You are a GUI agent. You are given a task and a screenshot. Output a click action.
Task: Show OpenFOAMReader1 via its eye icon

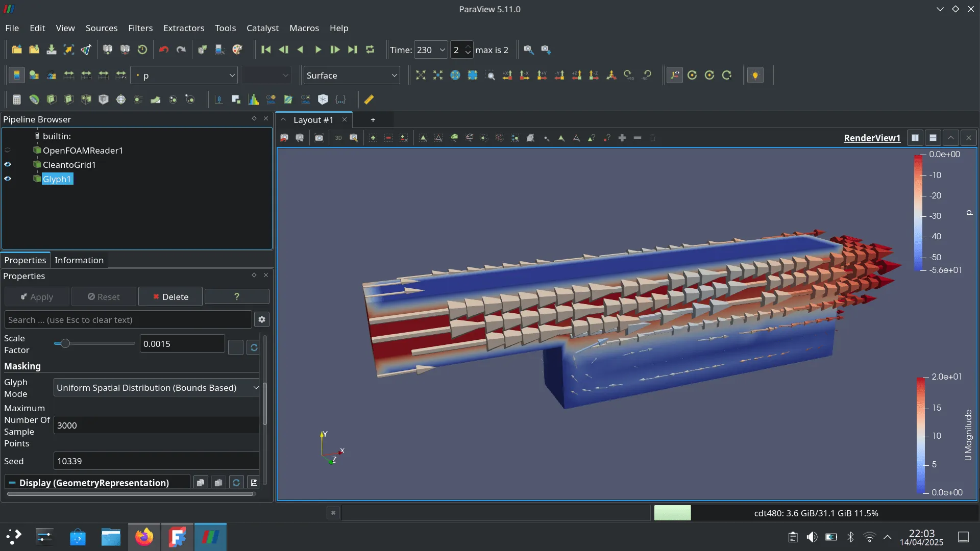click(x=8, y=151)
